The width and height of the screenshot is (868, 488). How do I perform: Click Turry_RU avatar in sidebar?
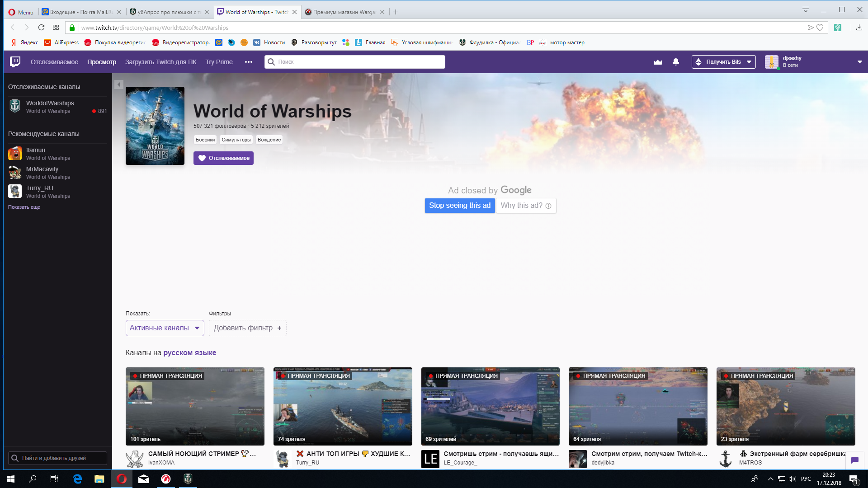[15, 192]
